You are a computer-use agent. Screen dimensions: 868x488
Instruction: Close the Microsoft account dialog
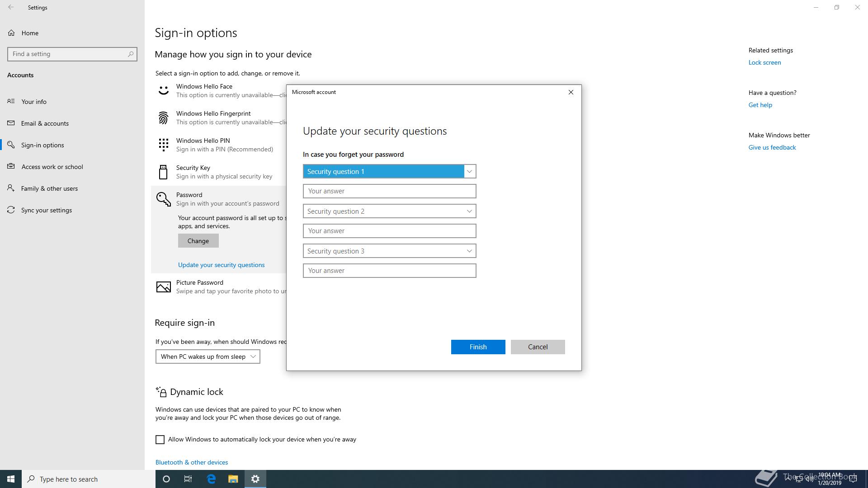(571, 92)
